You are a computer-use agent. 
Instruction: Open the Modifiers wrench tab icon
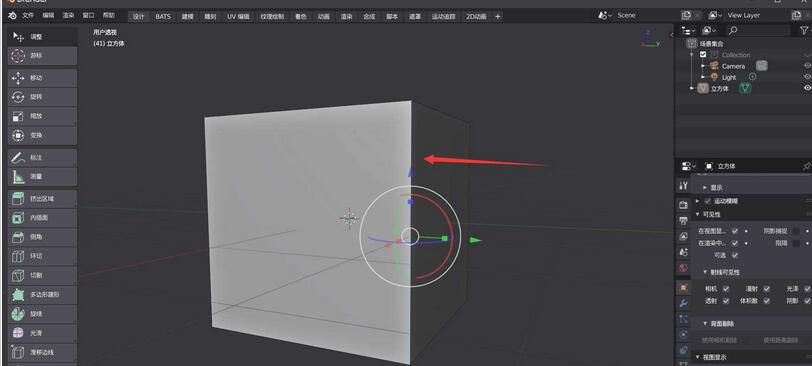[683, 303]
